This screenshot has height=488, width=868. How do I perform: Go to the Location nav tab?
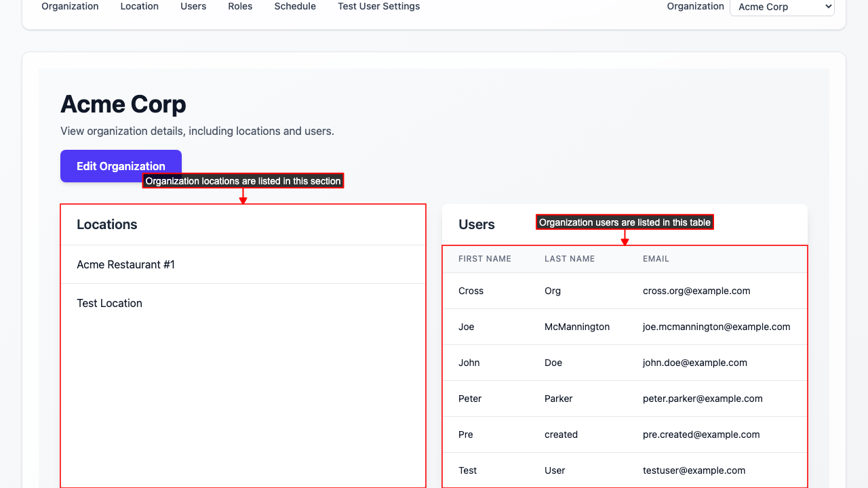(139, 7)
